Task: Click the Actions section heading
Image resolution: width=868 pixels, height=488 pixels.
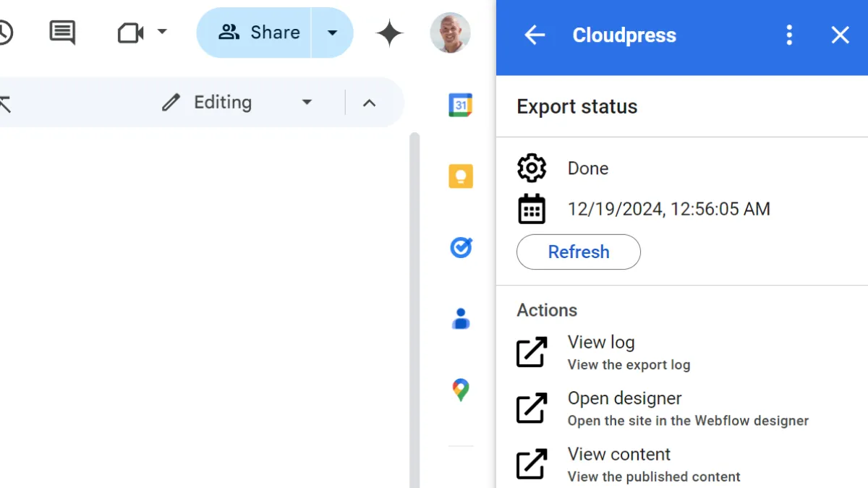Action: [547, 310]
